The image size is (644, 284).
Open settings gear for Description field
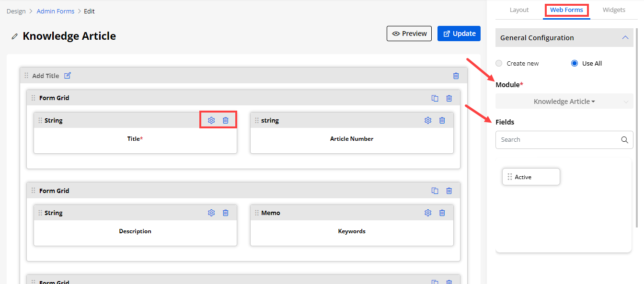coord(211,213)
